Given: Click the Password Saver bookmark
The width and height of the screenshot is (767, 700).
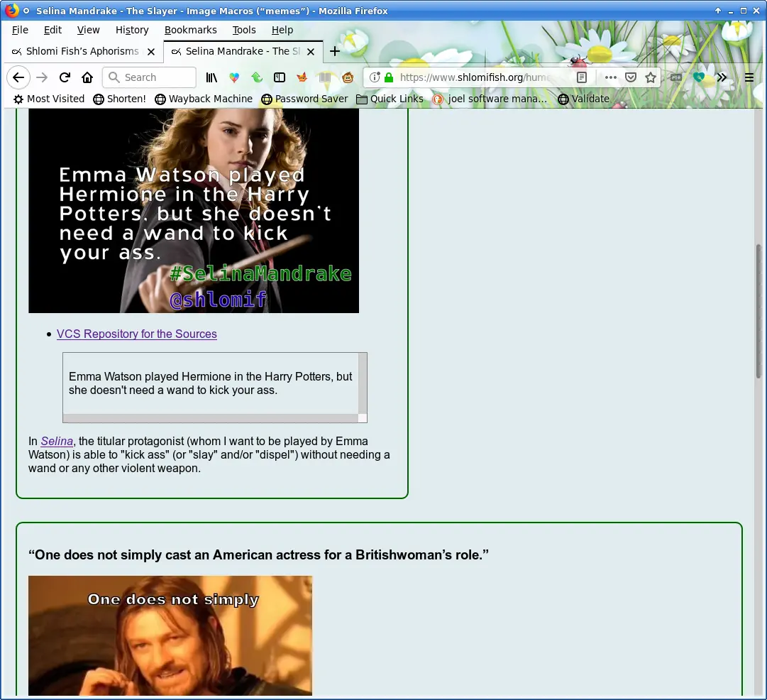Looking at the screenshot, I should pyautogui.click(x=305, y=99).
